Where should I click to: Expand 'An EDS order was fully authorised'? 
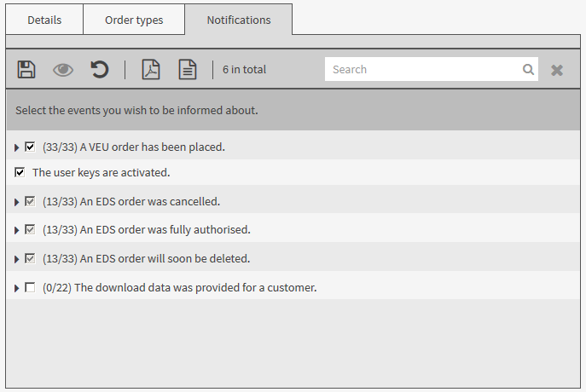tap(16, 230)
